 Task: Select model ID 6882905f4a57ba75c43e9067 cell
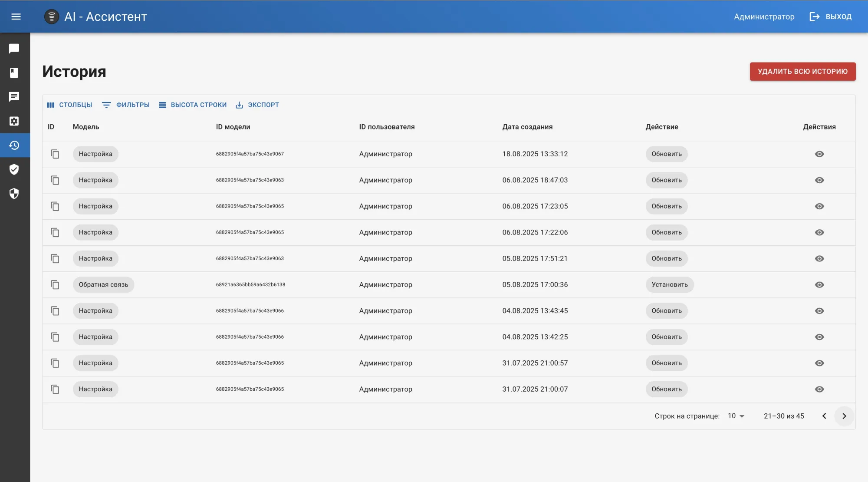coord(250,154)
